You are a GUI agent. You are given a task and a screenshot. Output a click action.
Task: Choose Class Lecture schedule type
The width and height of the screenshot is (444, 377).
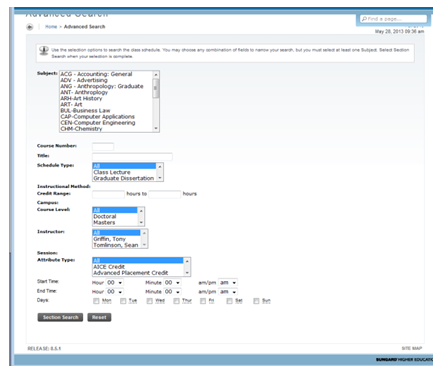112,172
